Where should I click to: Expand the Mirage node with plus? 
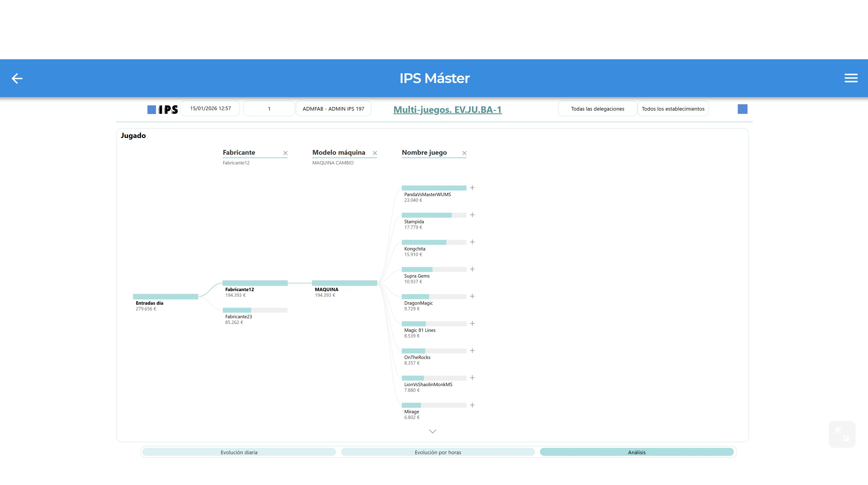click(472, 405)
